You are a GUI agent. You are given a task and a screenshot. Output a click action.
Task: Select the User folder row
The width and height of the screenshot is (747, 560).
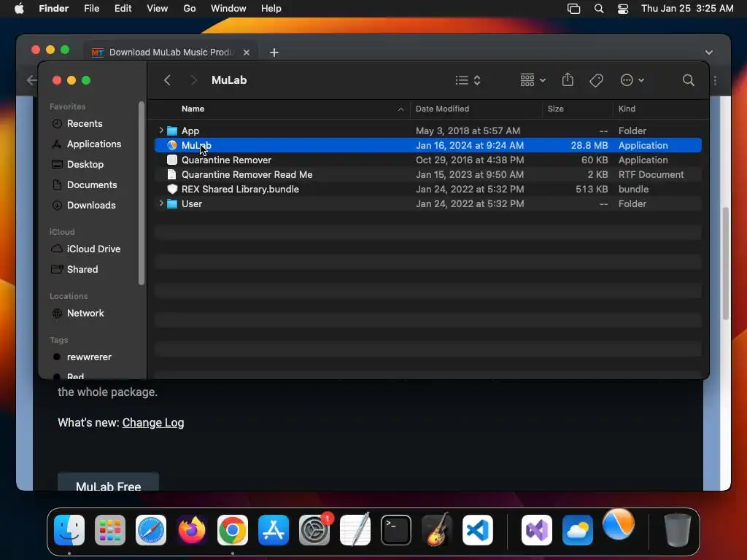point(427,204)
